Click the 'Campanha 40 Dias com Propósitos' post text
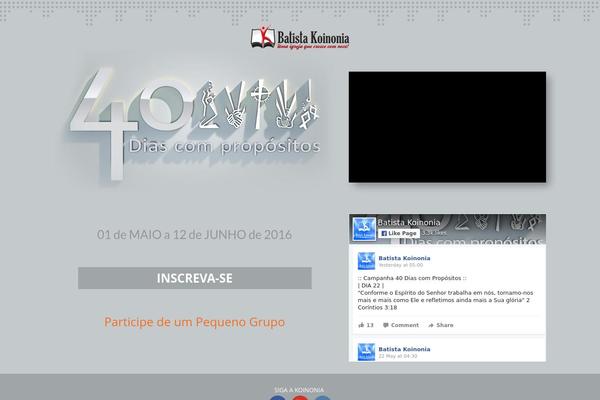The height and width of the screenshot is (400, 600). pos(412,278)
